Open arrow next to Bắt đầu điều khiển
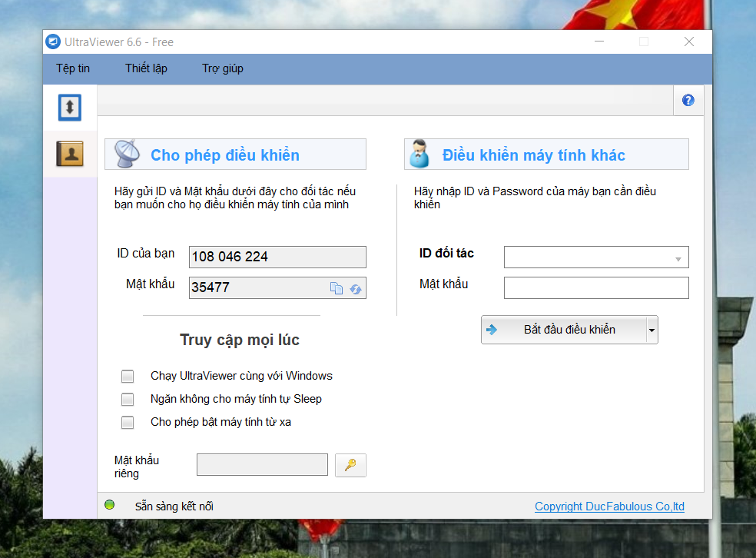Image resolution: width=756 pixels, height=558 pixels. coord(652,330)
